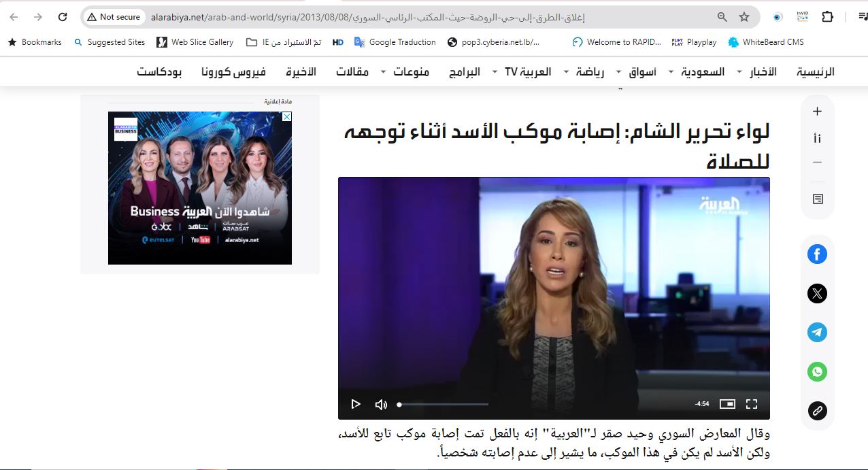Viewport: 868px width, 470px height.
Task: Enter fullscreen video mode
Action: 752,404
